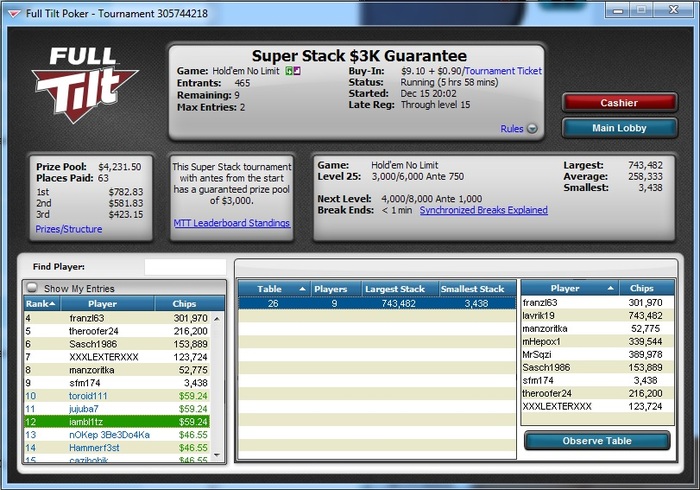Select sfm174 at rank 9 in standings
This screenshot has height=490, width=700.
(x=117, y=383)
